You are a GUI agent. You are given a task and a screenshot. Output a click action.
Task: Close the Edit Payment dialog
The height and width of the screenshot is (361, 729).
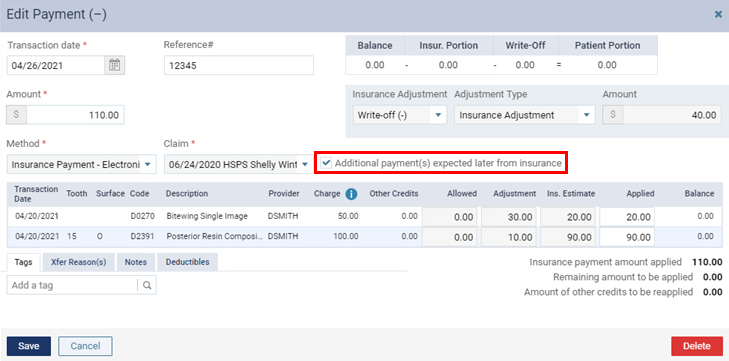click(x=718, y=14)
